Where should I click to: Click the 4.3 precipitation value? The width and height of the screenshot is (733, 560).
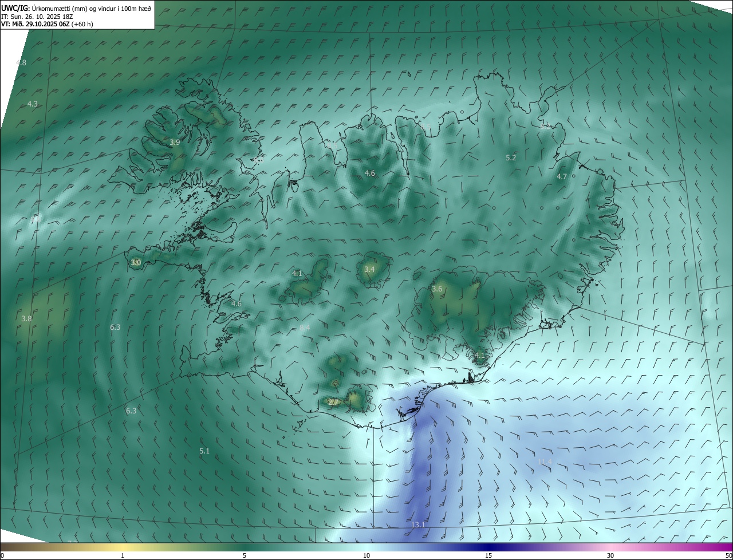33,104
